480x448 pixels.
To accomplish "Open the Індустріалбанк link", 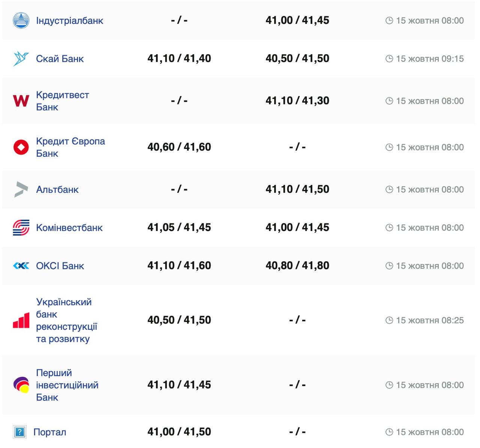I will pyautogui.click(x=69, y=21).
